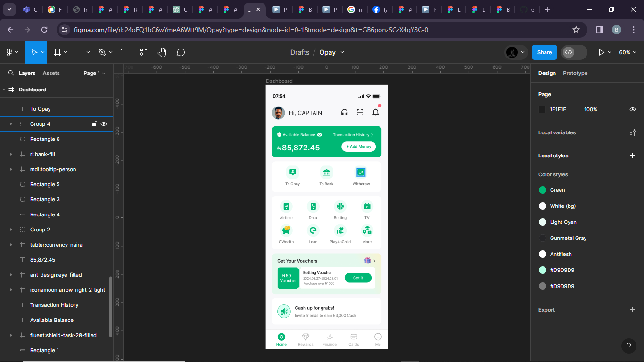Select the Rectangle shape tool
The width and height of the screenshot is (644, 362).
[x=80, y=52]
